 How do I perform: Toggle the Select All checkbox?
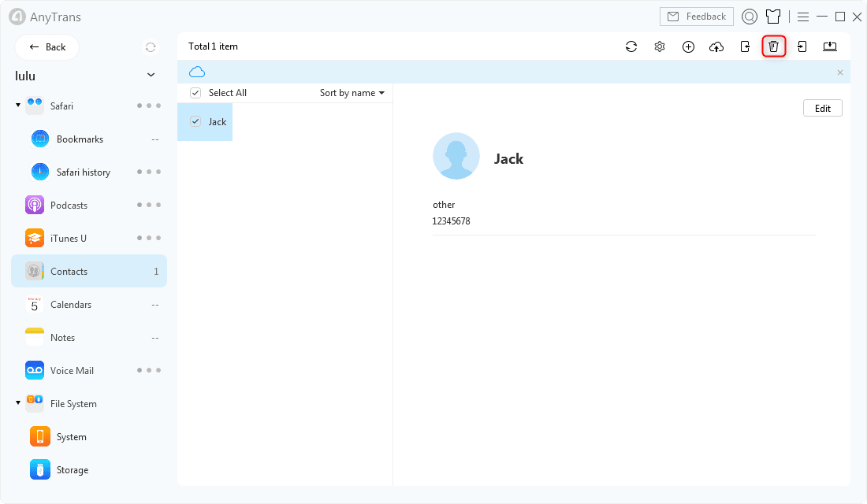click(x=195, y=93)
